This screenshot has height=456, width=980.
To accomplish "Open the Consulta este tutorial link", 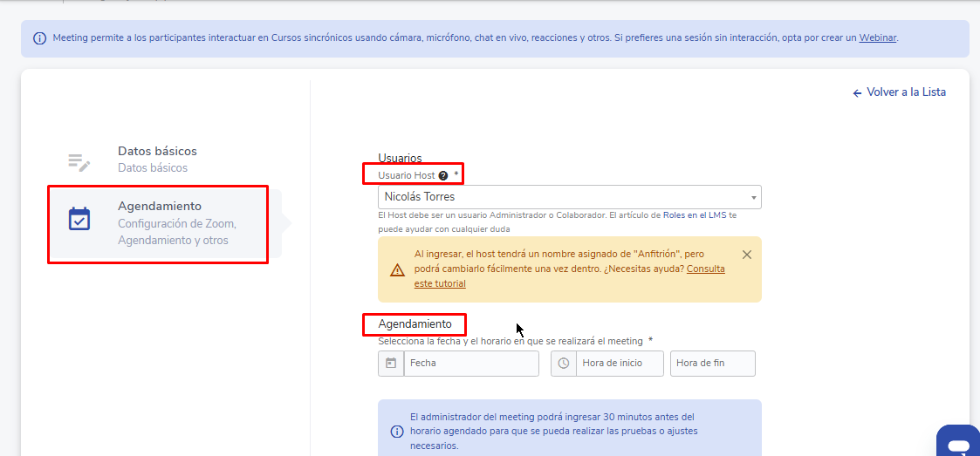I will [705, 269].
